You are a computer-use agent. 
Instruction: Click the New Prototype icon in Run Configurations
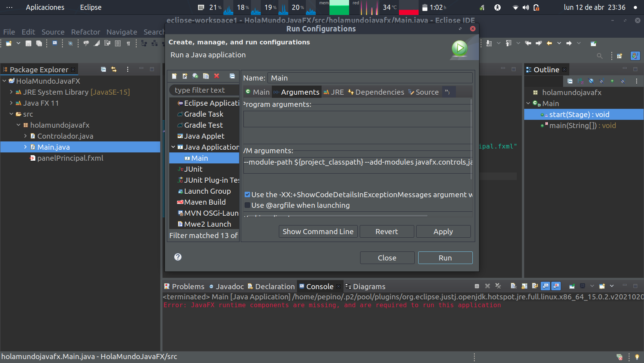(185, 76)
